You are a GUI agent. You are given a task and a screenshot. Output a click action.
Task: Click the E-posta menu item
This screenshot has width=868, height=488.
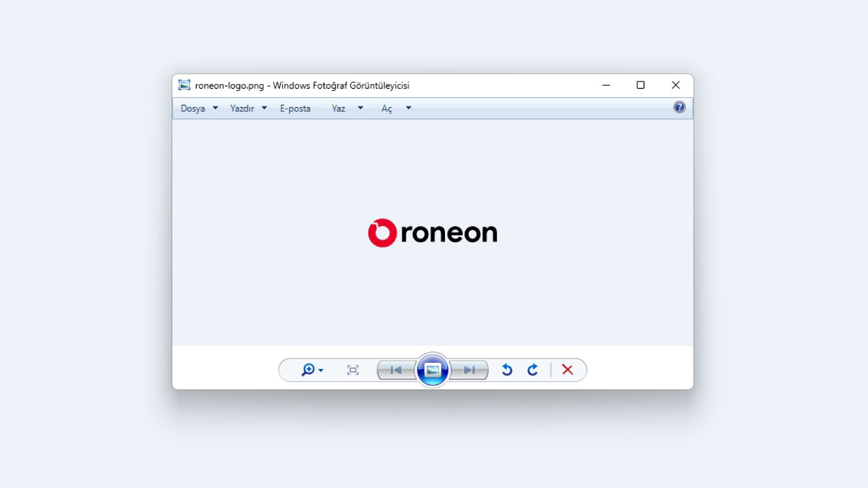click(x=295, y=108)
